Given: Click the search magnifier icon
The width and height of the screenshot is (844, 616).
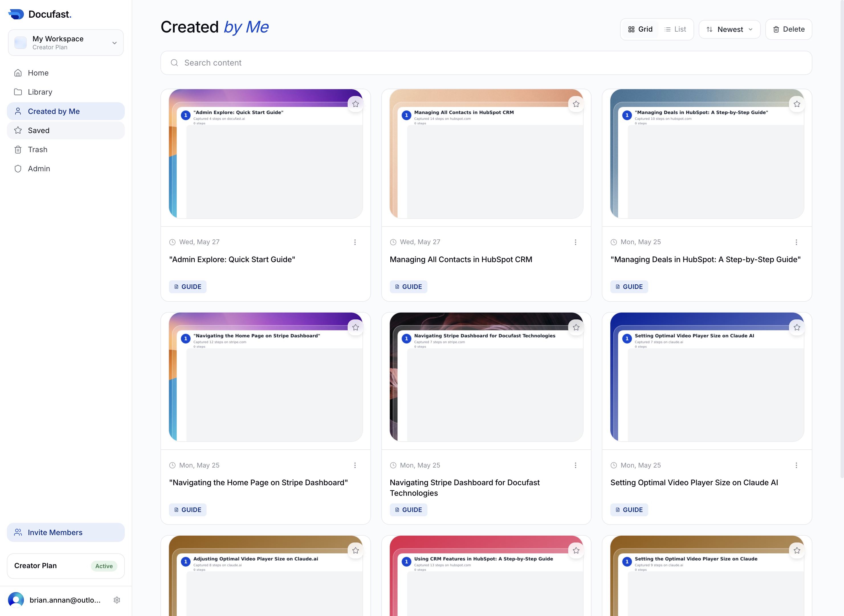Looking at the screenshot, I should 174,63.
